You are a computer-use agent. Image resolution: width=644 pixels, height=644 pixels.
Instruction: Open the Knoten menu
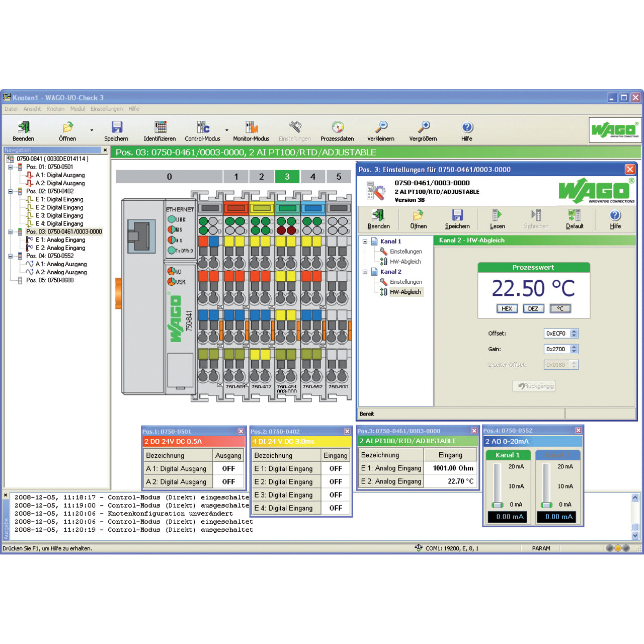(56, 109)
